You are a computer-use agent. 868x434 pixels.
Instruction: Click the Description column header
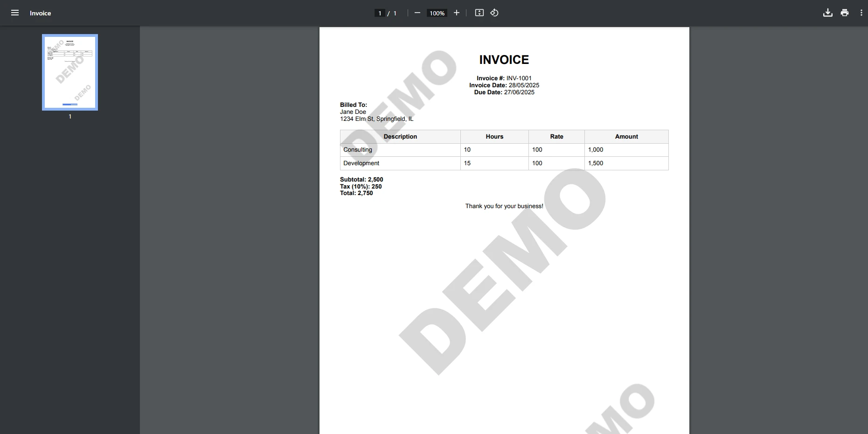[400, 137]
